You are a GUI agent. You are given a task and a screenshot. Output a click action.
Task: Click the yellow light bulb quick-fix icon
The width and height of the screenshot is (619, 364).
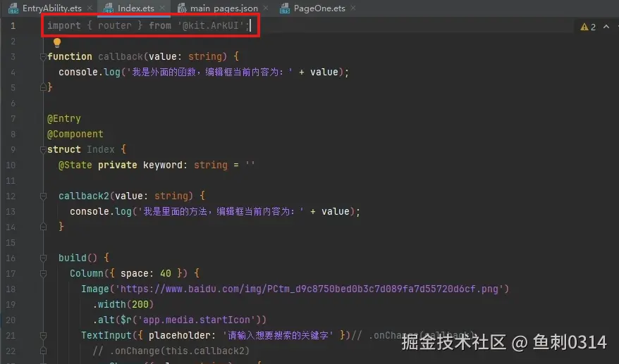coord(57,42)
